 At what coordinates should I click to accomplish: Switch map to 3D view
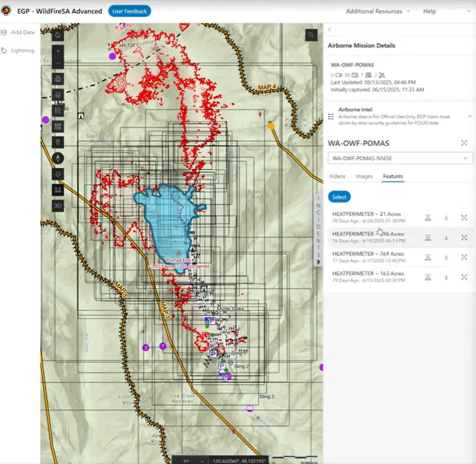[58, 206]
